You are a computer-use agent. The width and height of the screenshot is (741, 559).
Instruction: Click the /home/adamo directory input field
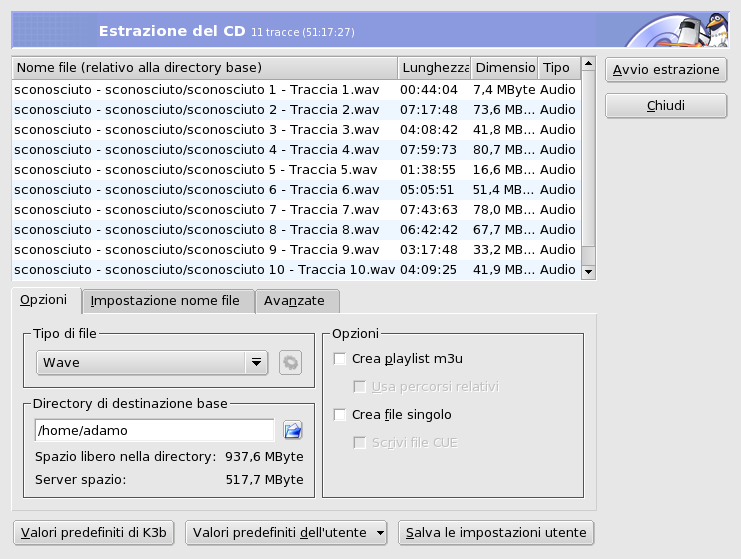point(154,430)
